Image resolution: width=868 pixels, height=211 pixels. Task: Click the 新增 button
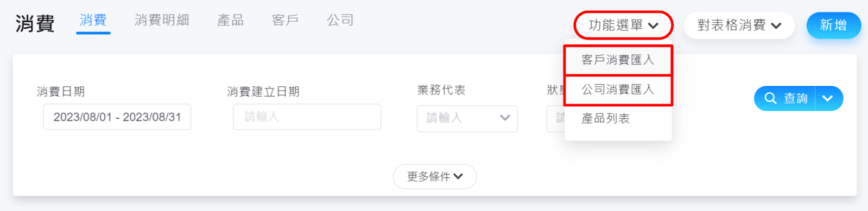click(833, 25)
